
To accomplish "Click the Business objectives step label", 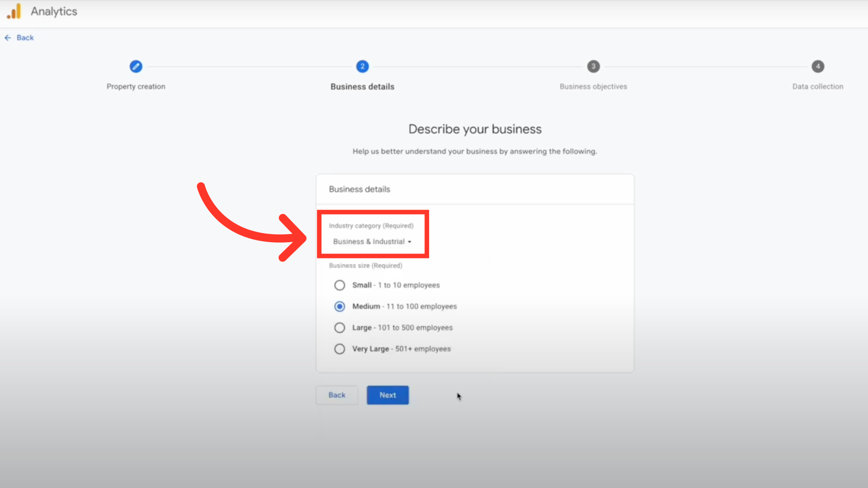I will (x=593, y=86).
